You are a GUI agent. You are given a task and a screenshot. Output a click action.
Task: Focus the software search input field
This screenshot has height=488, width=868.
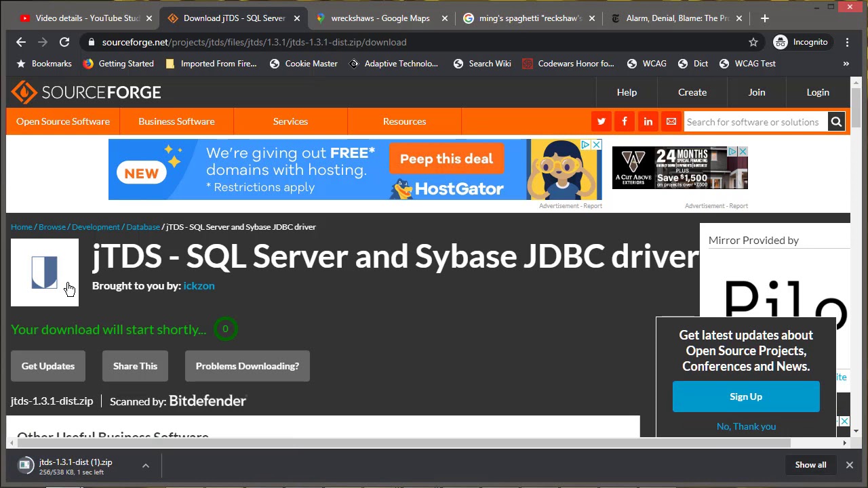pos(755,122)
